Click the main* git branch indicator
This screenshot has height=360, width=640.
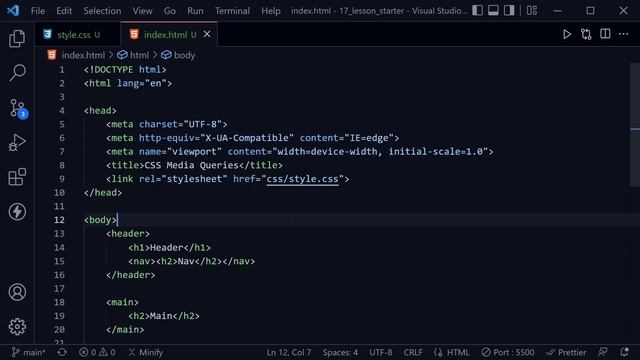pos(29,352)
